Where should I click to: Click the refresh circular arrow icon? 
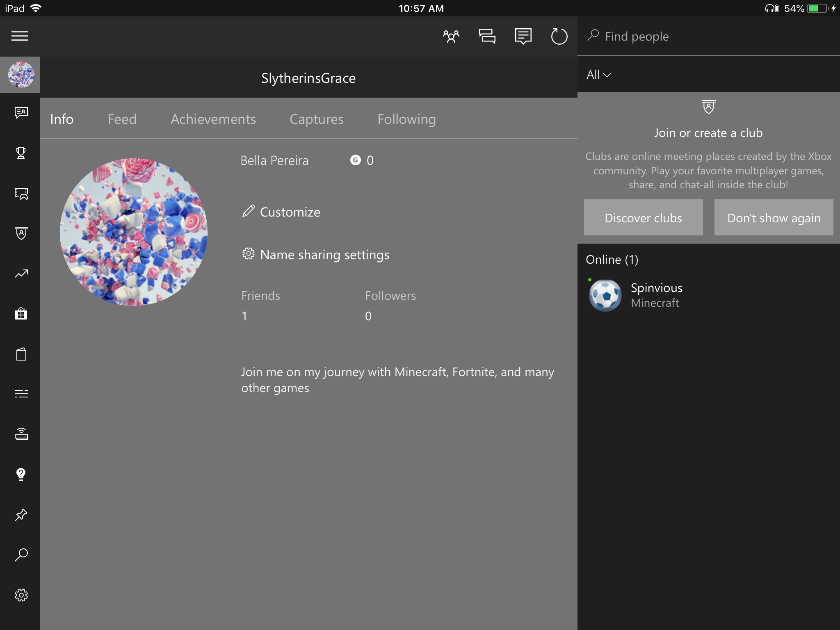tap(559, 37)
